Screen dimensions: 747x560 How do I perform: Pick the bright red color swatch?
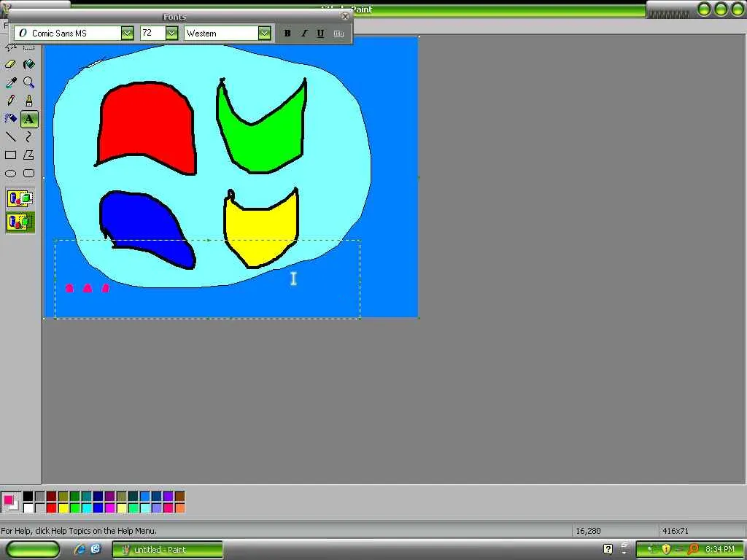[52, 508]
